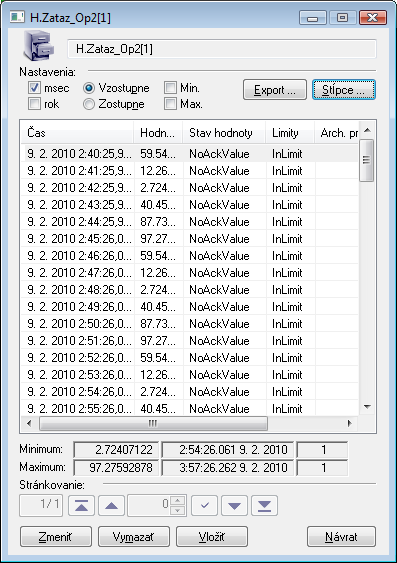Jump to last page paging button
Image resolution: width=397 pixels, height=563 pixels.
pyautogui.click(x=265, y=506)
